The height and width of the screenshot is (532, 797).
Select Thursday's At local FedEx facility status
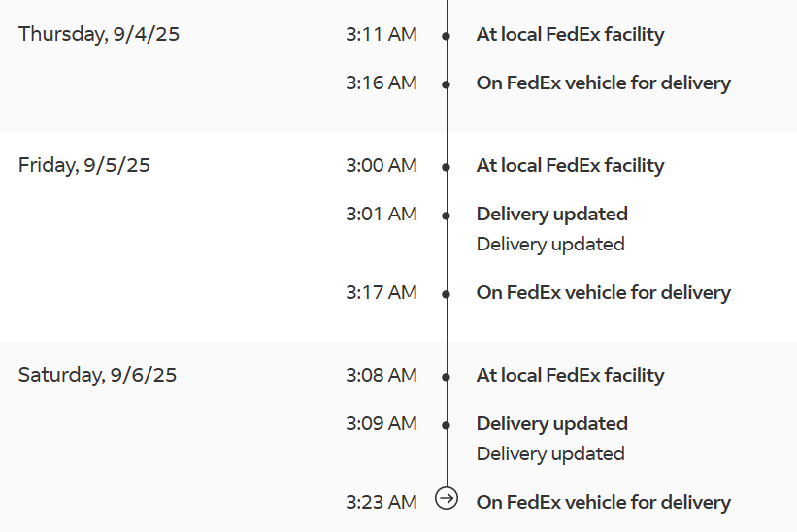570,35
